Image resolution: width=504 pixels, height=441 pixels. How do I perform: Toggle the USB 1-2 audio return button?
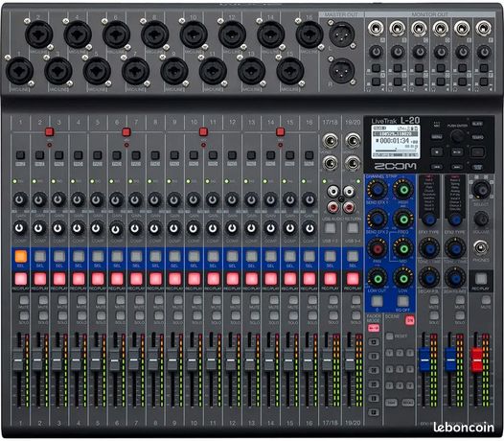[331, 228]
